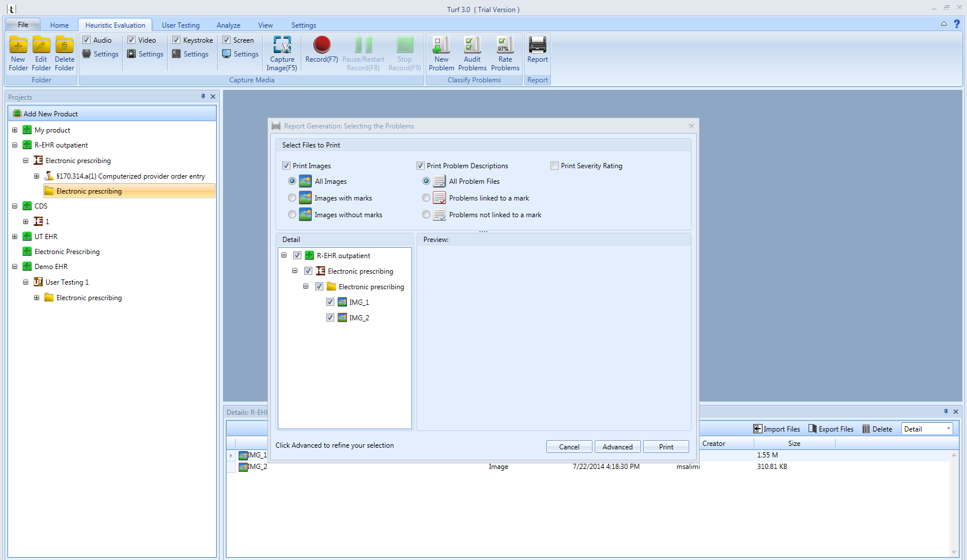
Task: Open the Analyze ribbon tab
Action: [228, 25]
